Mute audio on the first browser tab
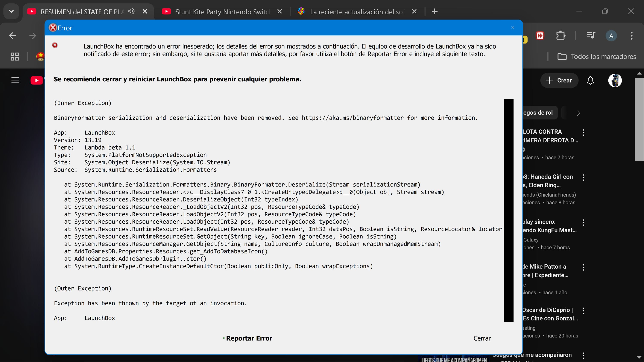 (x=131, y=12)
